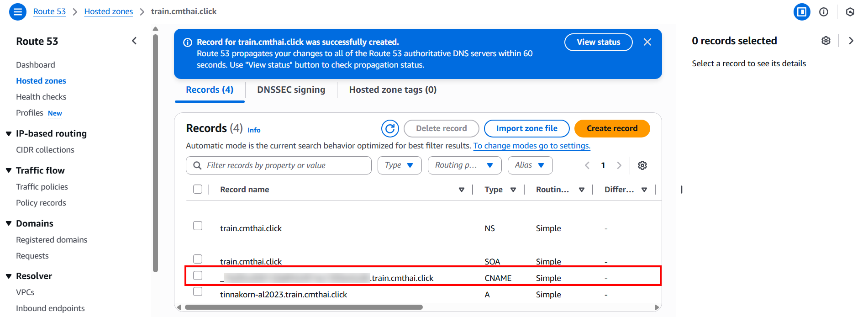Screen dimensions: 868x317
Task: Open Traffic policies in the sidebar
Action: coord(42,187)
